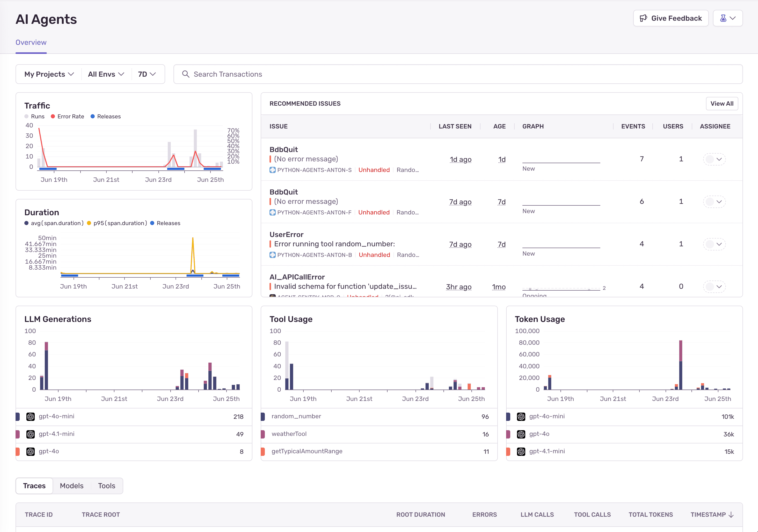Click the OpenAI icon beside gpt-4o in Token Usage

pyautogui.click(x=521, y=434)
